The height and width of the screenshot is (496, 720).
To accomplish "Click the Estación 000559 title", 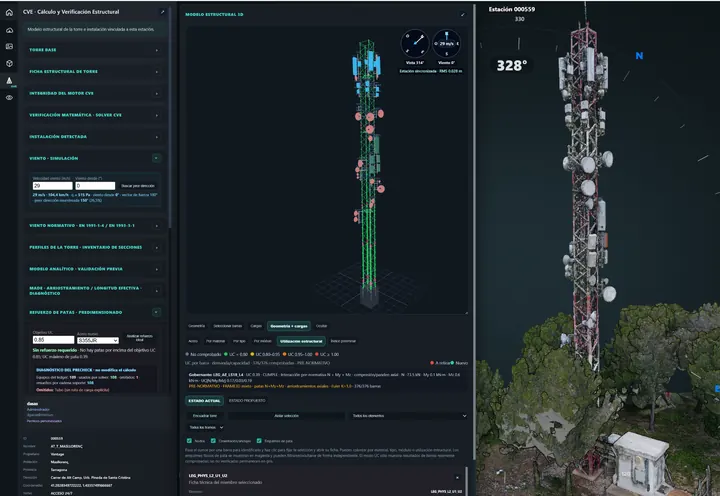I will (x=512, y=9).
